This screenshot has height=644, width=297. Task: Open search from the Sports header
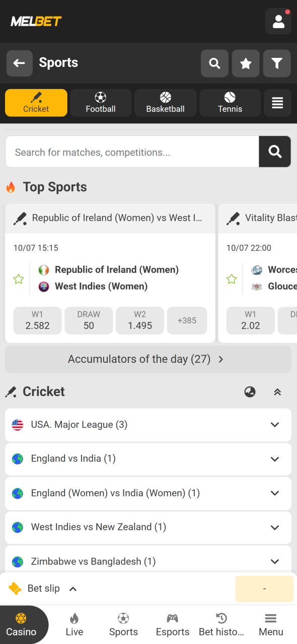214,63
